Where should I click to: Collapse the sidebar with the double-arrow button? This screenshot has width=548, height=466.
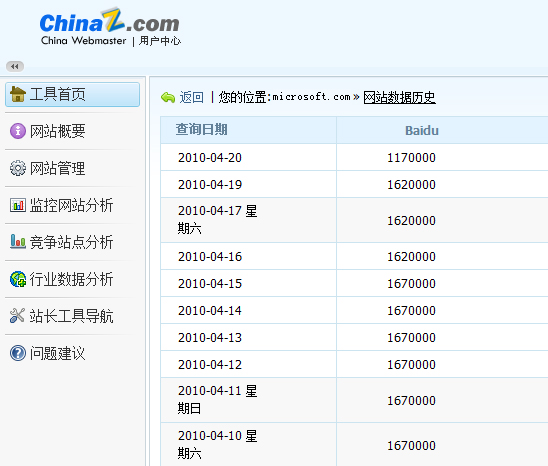tap(15, 66)
